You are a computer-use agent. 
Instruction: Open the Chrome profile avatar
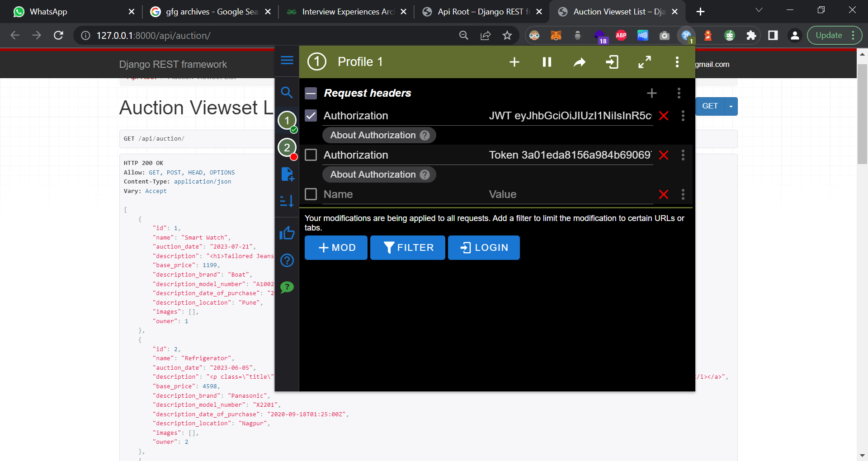pyautogui.click(x=795, y=35)
